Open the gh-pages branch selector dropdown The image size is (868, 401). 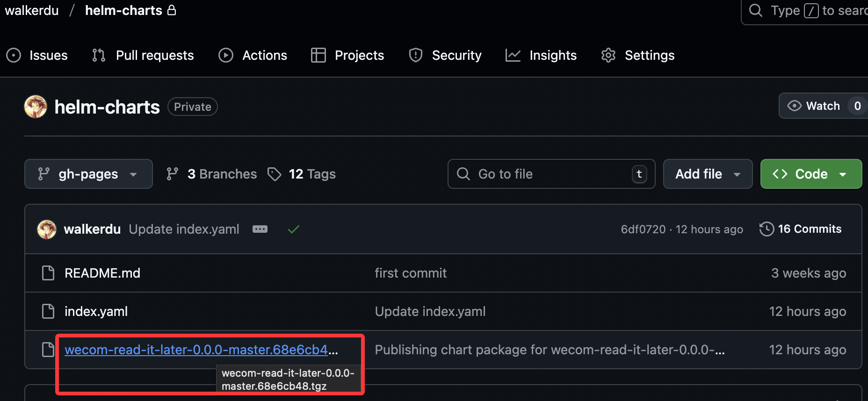pyautogui.click(x=88, y=174)
